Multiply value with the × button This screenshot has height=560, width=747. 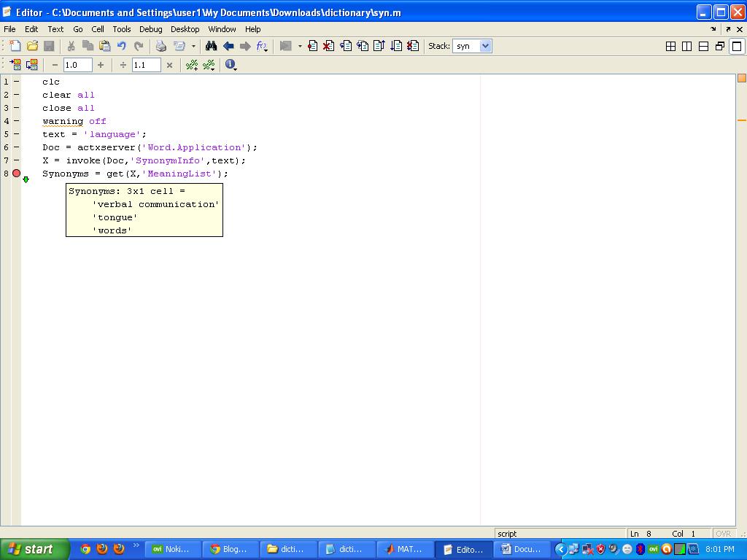[169, 65]
